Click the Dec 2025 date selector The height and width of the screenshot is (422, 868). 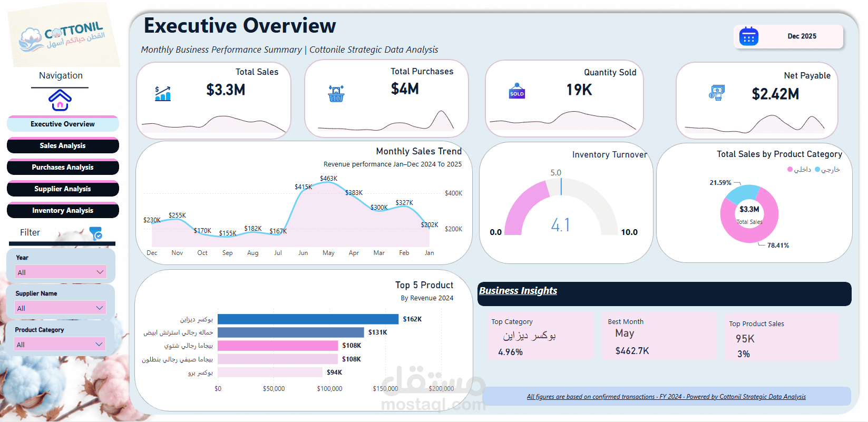point(788,36)
